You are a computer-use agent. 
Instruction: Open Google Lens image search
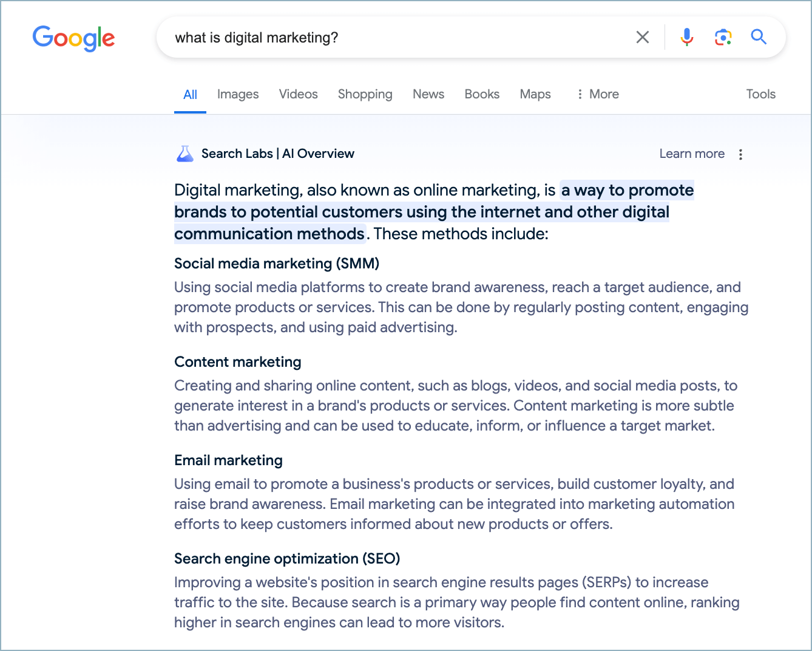(723, 38)
